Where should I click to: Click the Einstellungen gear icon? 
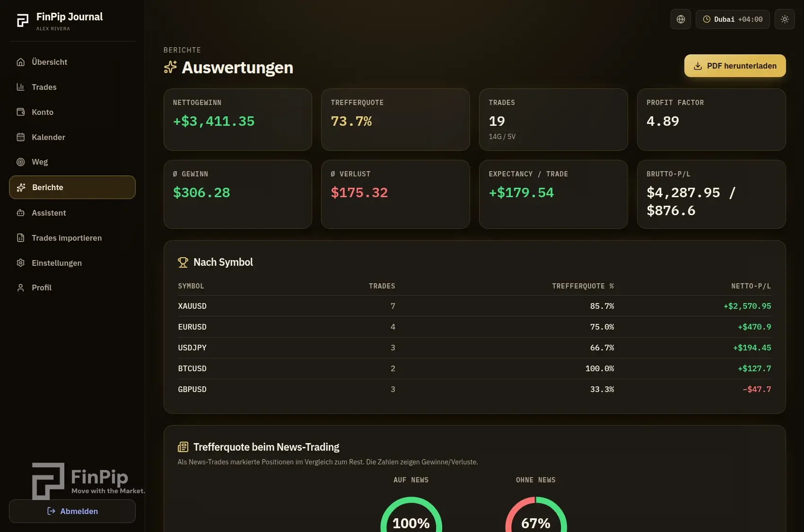pyautogui.click(x=20, y=263)
